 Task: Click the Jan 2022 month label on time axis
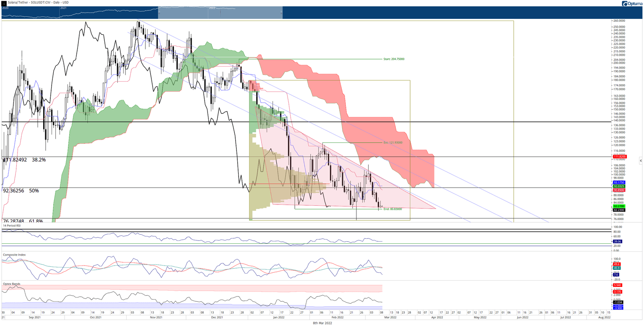280,318
